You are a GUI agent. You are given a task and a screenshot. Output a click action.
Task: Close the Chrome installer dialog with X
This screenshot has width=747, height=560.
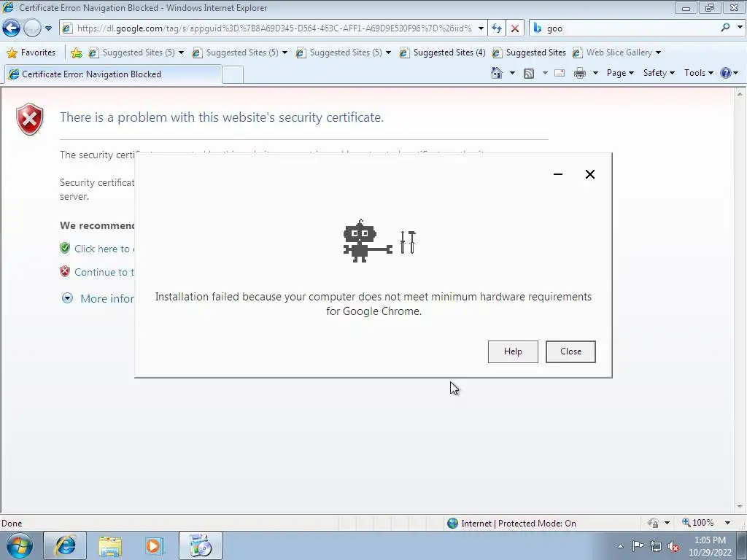coord(589,174)
